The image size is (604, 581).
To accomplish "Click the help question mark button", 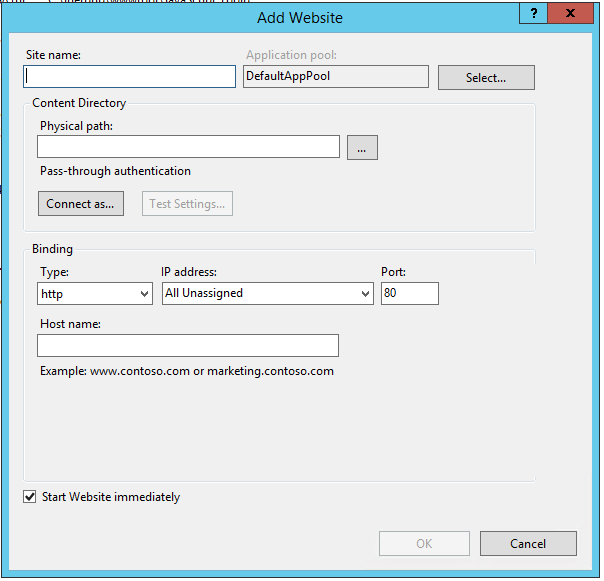I will tap(534, 13).
